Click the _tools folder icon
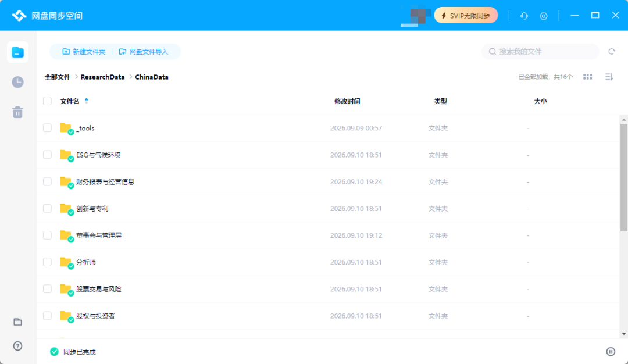The height and width of the screenshot is (364, 628). tap(66, 128)
